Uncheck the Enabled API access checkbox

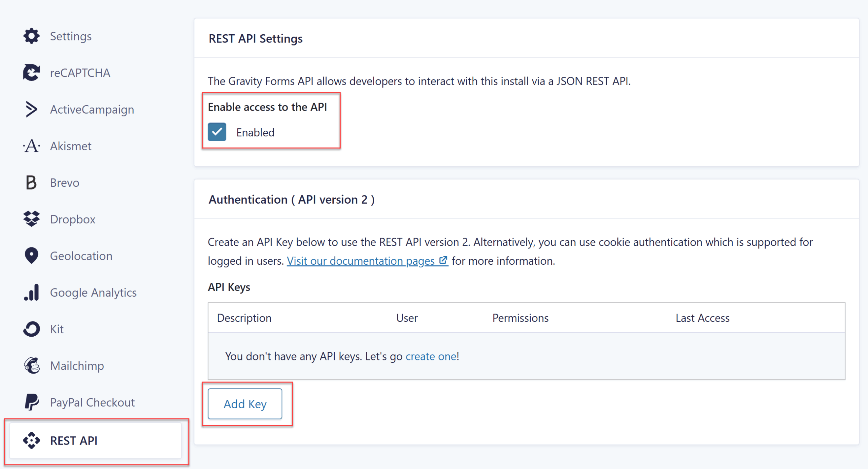tap(217, 132)
